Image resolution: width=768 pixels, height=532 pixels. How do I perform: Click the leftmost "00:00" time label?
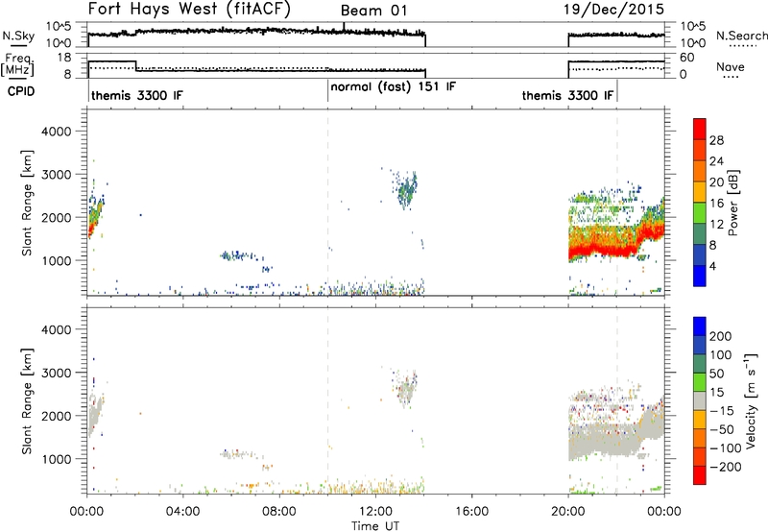[86, 512]
